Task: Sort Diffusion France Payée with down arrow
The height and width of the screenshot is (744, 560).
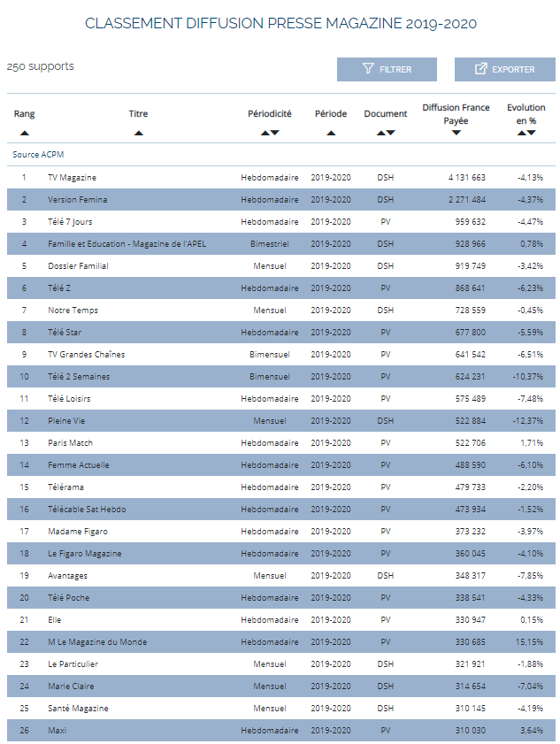Action: 456,134
